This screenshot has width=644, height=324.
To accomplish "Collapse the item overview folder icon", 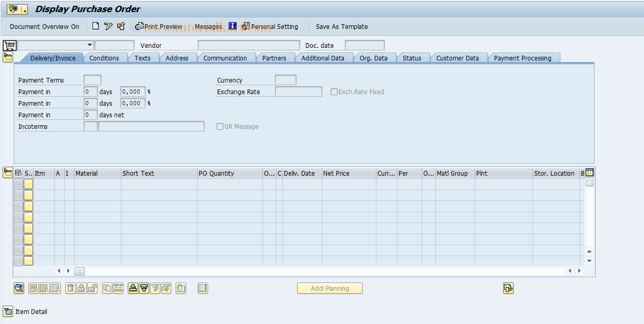I will 8,172.
